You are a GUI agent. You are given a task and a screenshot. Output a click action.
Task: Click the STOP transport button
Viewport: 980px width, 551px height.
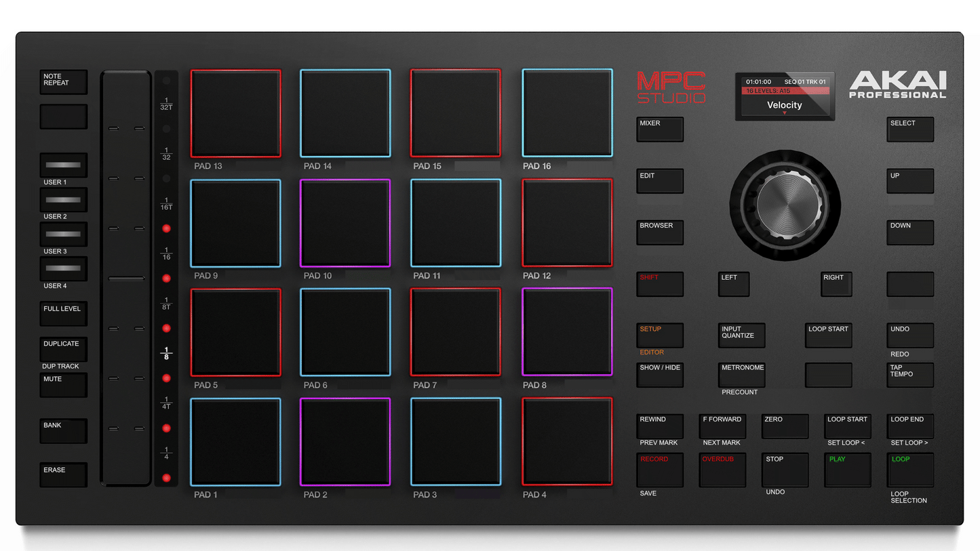785,470
